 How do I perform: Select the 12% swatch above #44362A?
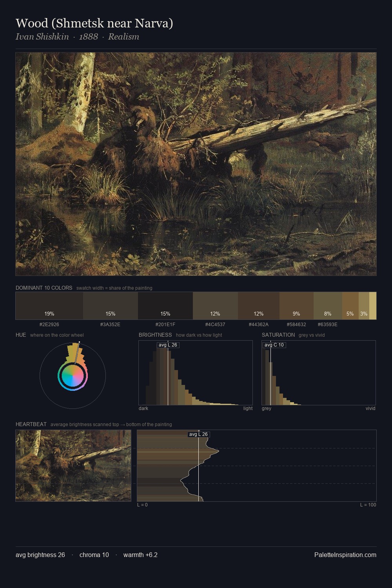[259, 306]
